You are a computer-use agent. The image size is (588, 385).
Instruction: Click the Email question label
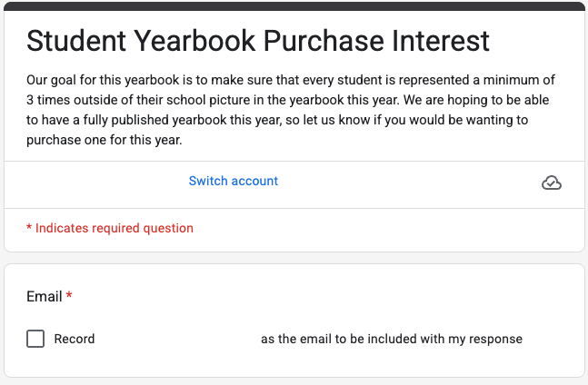(x=45, y=296)
